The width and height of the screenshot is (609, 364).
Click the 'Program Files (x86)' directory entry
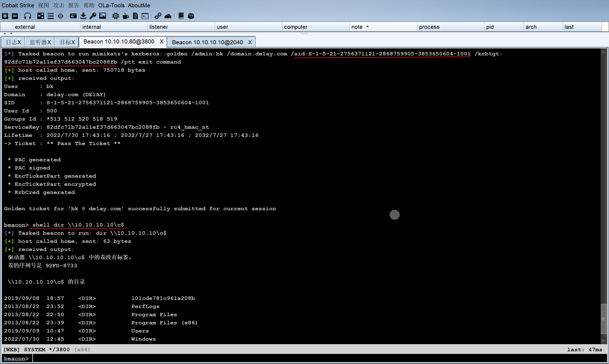(164, 323)
